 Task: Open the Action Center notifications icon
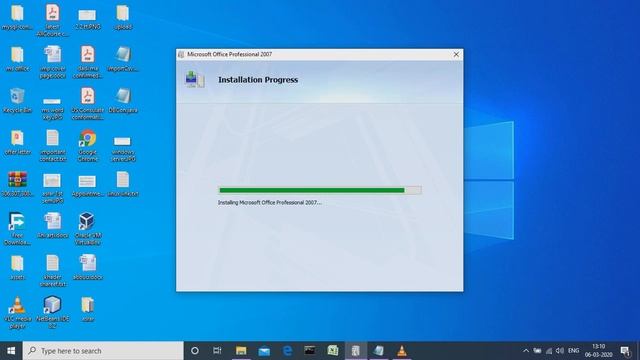pos(625,351)
